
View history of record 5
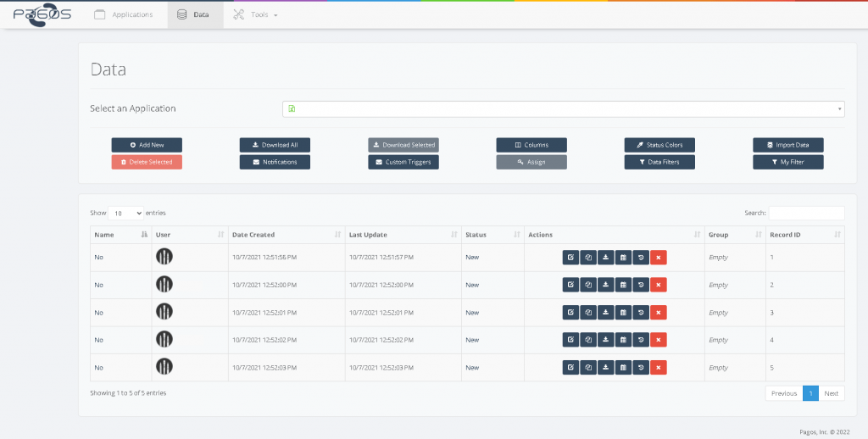click(x=641, y=368)
